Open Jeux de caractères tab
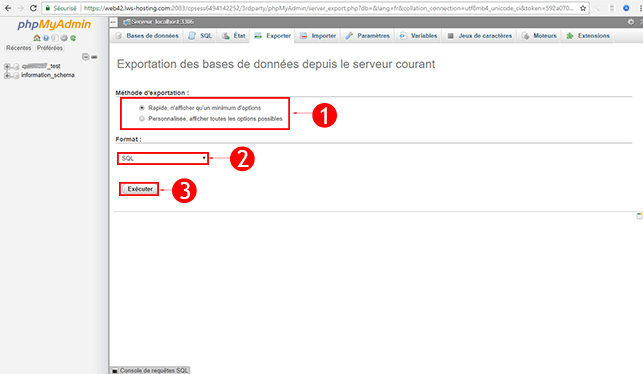This screenshot has height=374, width=643. coord(479,36)
